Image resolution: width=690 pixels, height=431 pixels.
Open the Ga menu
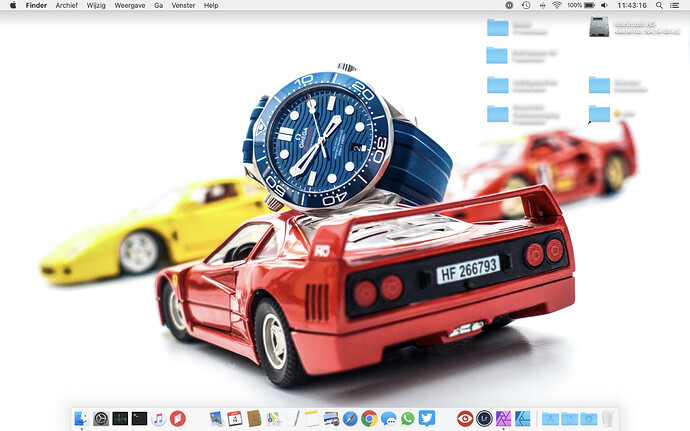(158, 5)
